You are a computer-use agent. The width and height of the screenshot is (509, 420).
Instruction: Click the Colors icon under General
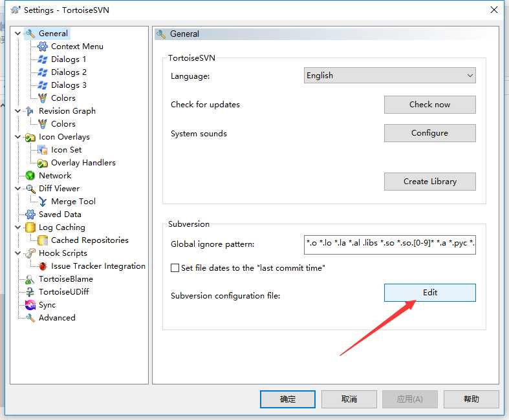click(43, 98)
